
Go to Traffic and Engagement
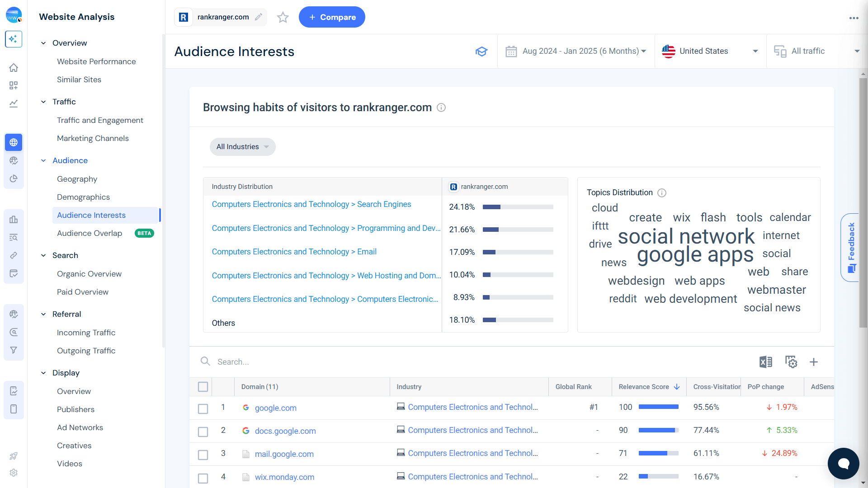[x=100, y=120]
